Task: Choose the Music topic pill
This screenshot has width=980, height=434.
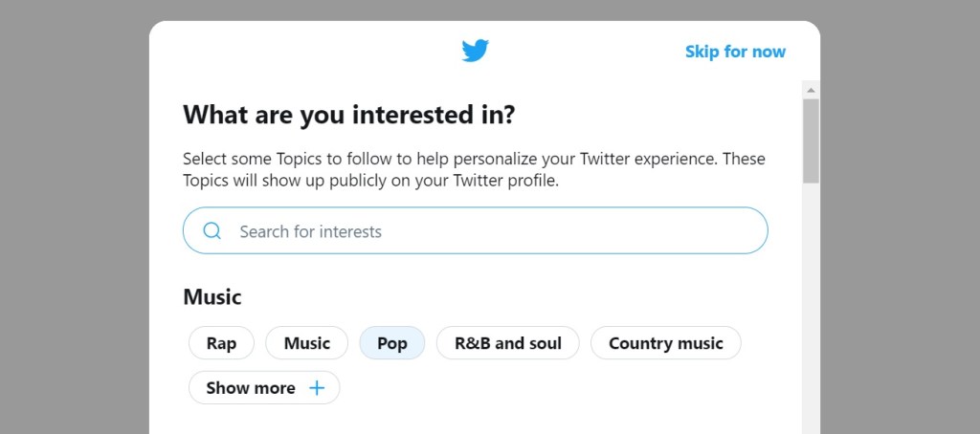Action: point(306,343)
